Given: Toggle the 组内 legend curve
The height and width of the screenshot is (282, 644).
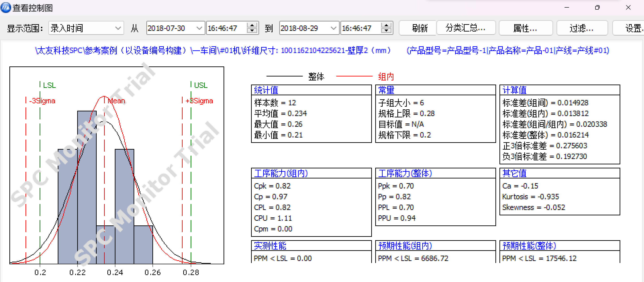Looking at the screenshot, I should [x=386, y=76].
